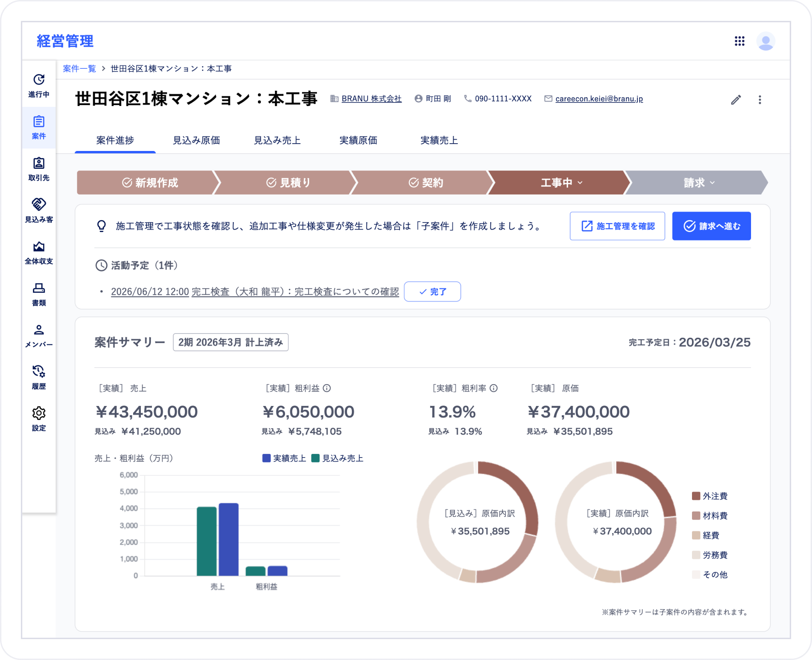The image size is (812, 660).
Task: Switch to the 見込み原価 tab
Action: click(x=196, y=140)
